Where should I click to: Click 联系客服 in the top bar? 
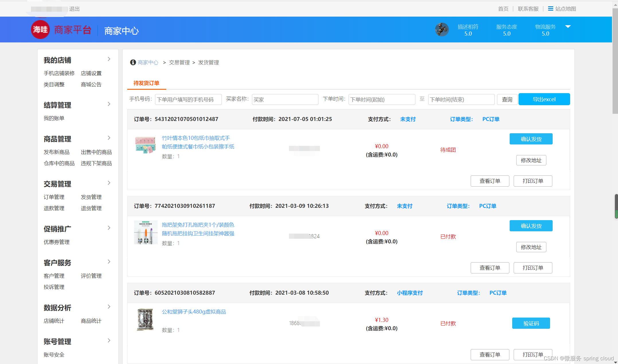(528, 9)
